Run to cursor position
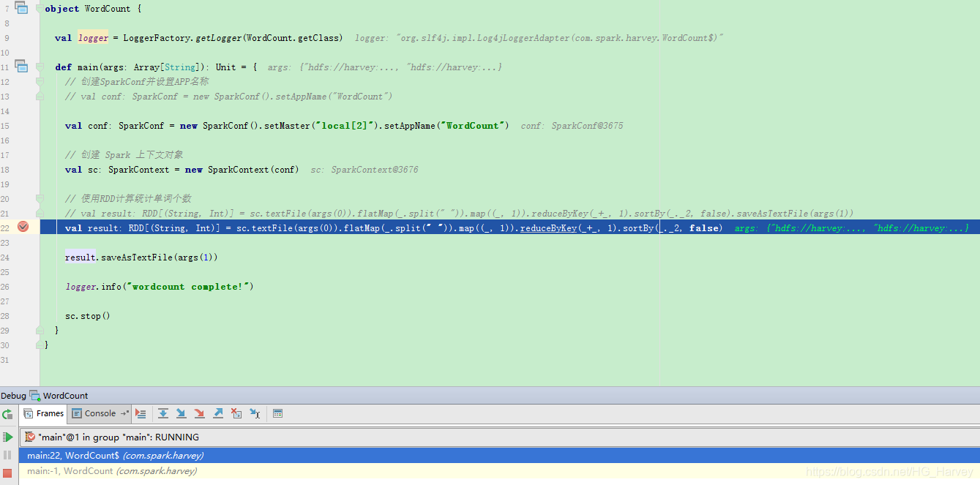The height and width of the screenshot is (485, 980). [255, 413]
